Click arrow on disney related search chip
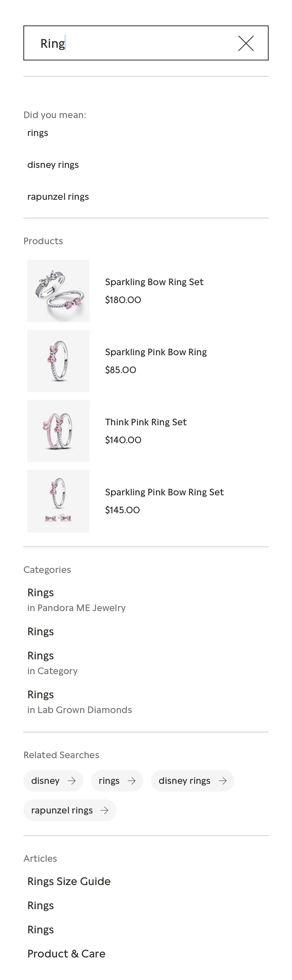 pos(71,781)
